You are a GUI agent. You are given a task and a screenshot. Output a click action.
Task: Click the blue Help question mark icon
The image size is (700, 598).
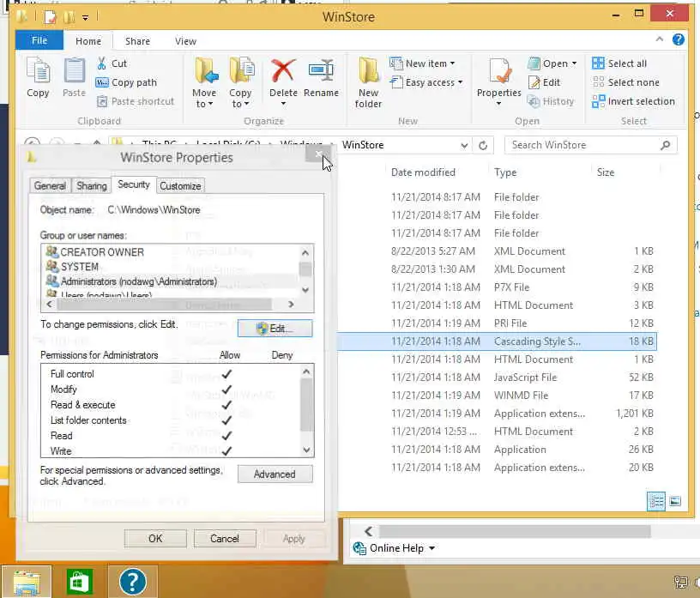click(x=678, y=39)
